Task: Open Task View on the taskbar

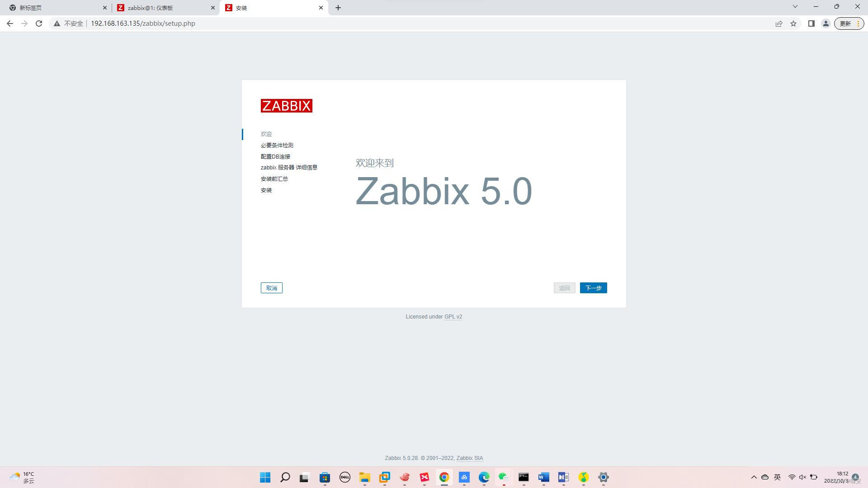Action: pyautogui.click(x=304, y=477)
